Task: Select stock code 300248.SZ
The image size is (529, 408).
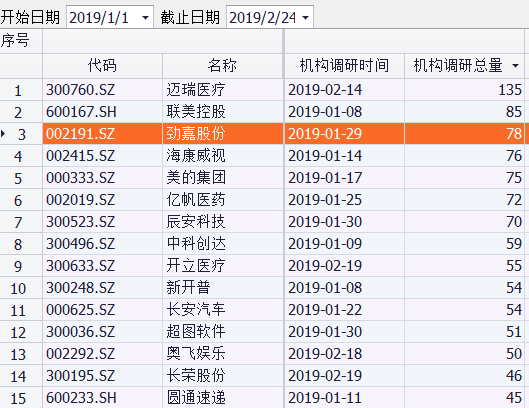Action: point(81,288)
